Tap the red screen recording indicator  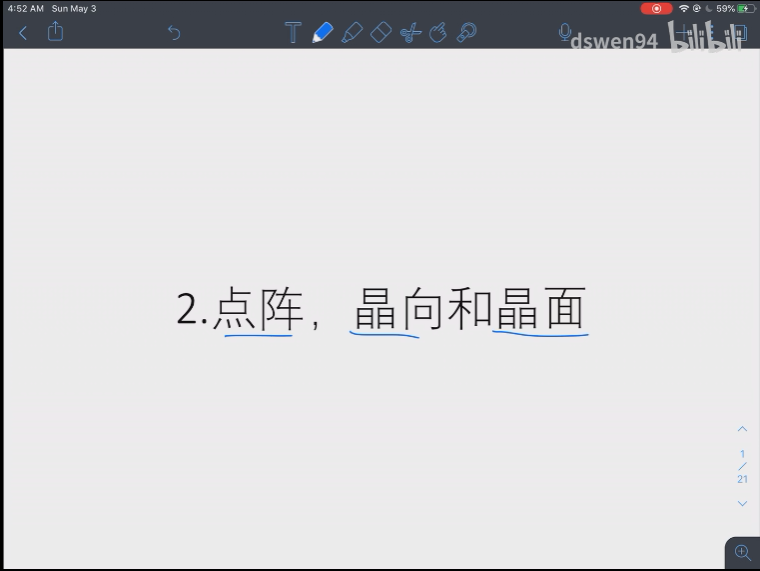[x=656, y=9]
